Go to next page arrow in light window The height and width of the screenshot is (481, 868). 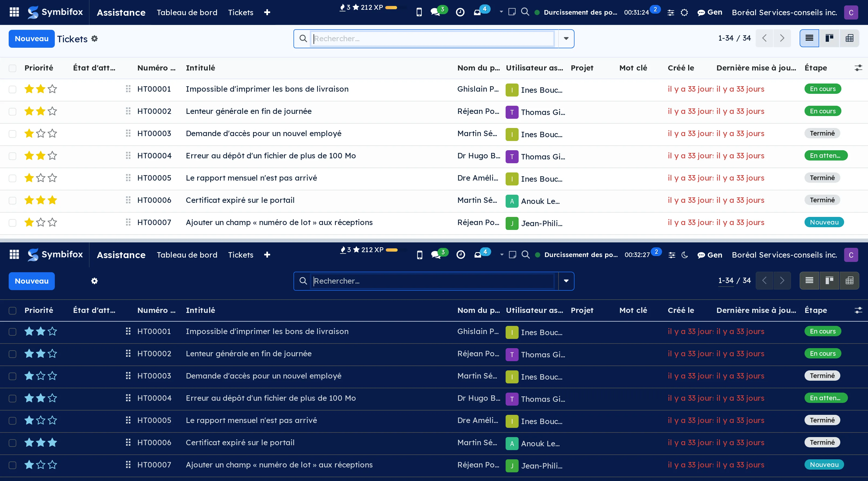tap(782, 38)
